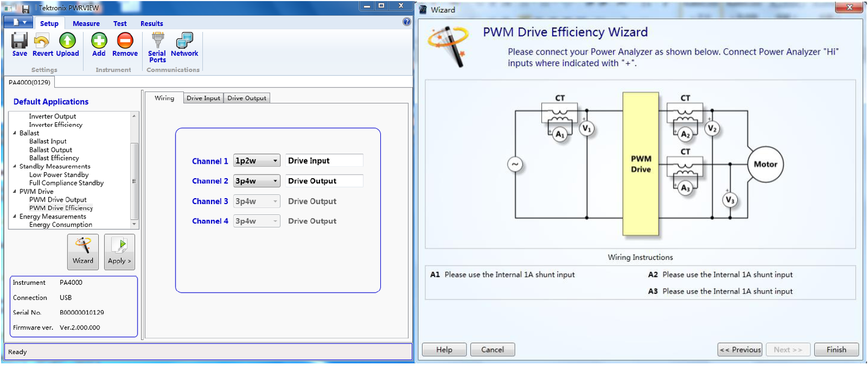
Task: Collapse the Ballast tree group
Action: pyautogui.click(x=14, y=133)
